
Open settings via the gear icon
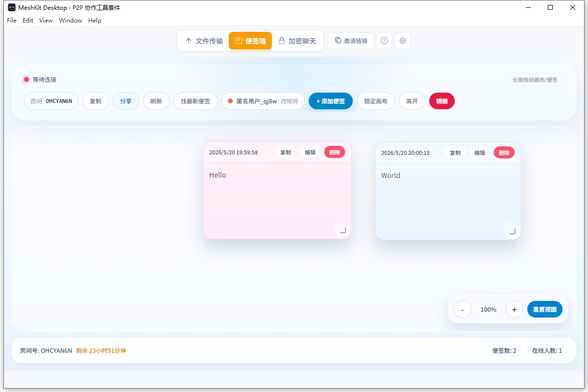coord(403,41)
